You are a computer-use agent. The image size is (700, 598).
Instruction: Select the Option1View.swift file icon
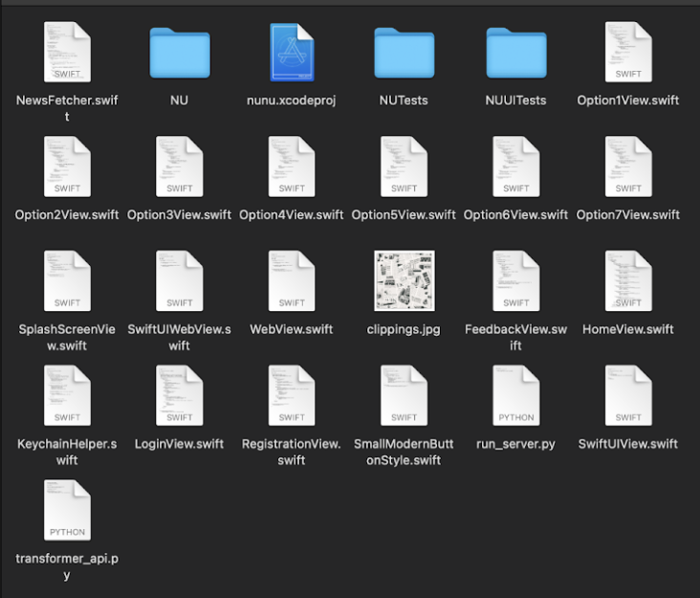click(628, 53)
